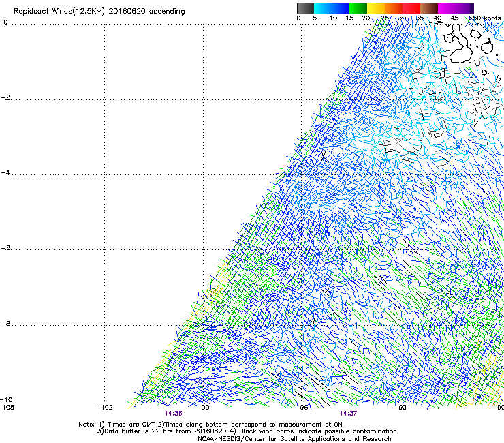Click the '-96' longitude axis label
Image resolution: width=504 pixels, height=443 pixels.
click(x=302, y=408)
